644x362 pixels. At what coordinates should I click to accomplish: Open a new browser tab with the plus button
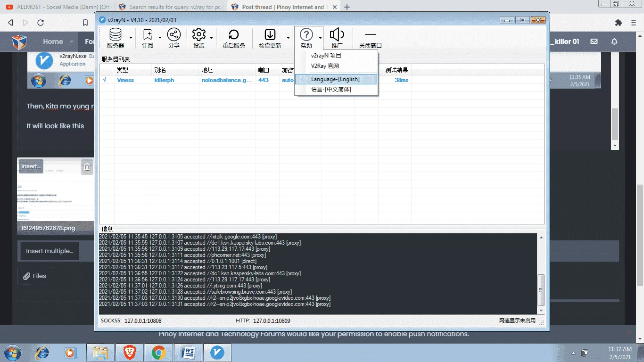point(347,7)
